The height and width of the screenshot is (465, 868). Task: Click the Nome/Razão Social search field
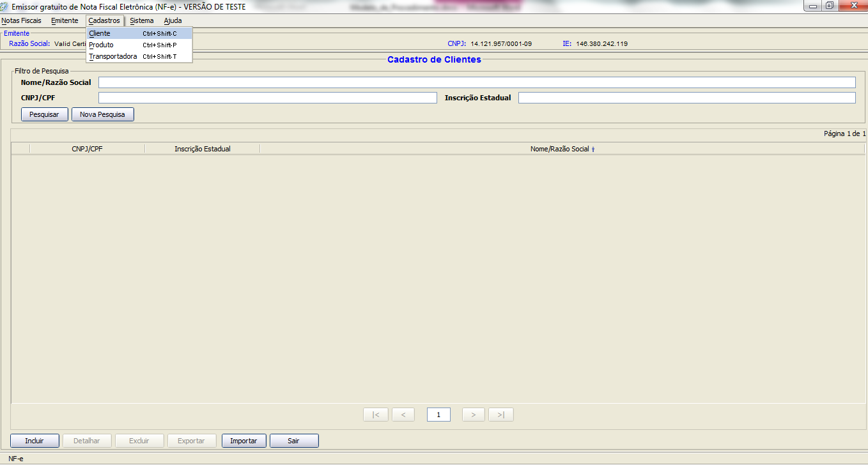coord(477,82)
